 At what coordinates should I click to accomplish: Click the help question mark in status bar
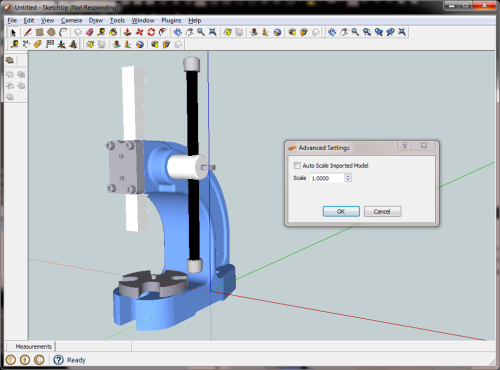pyautogui.click(x=59, y=360)
